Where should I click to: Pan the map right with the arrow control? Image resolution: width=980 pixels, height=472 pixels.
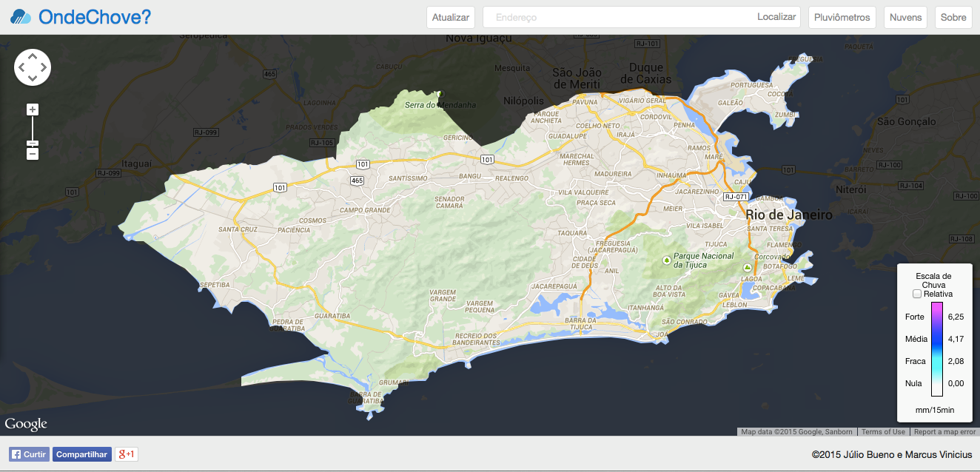44,67
